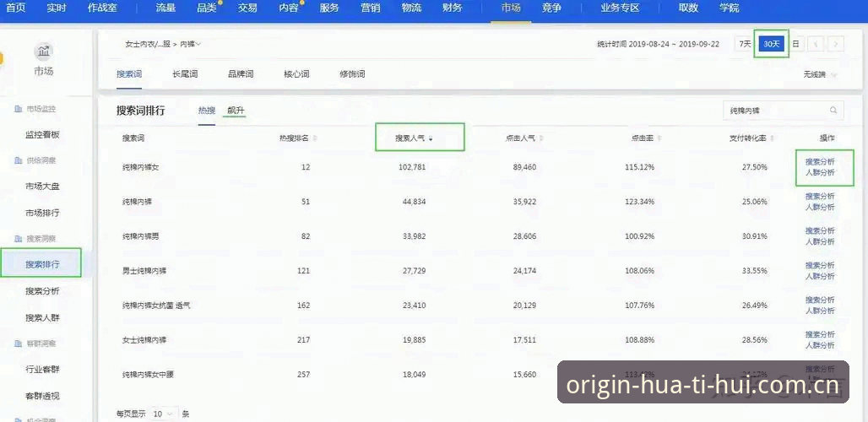Click the search term 纯棉内裤女中腰

click(x=148, y=375)
